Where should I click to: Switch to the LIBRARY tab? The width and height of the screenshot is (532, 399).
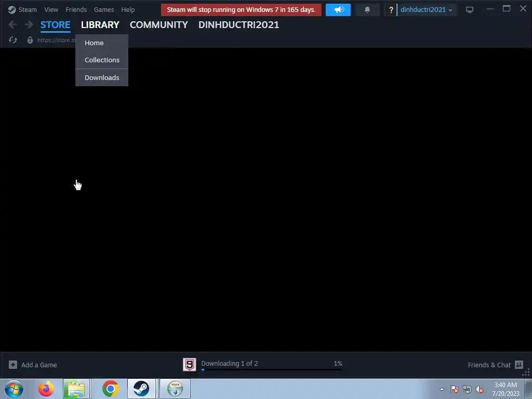pos(100,25)
